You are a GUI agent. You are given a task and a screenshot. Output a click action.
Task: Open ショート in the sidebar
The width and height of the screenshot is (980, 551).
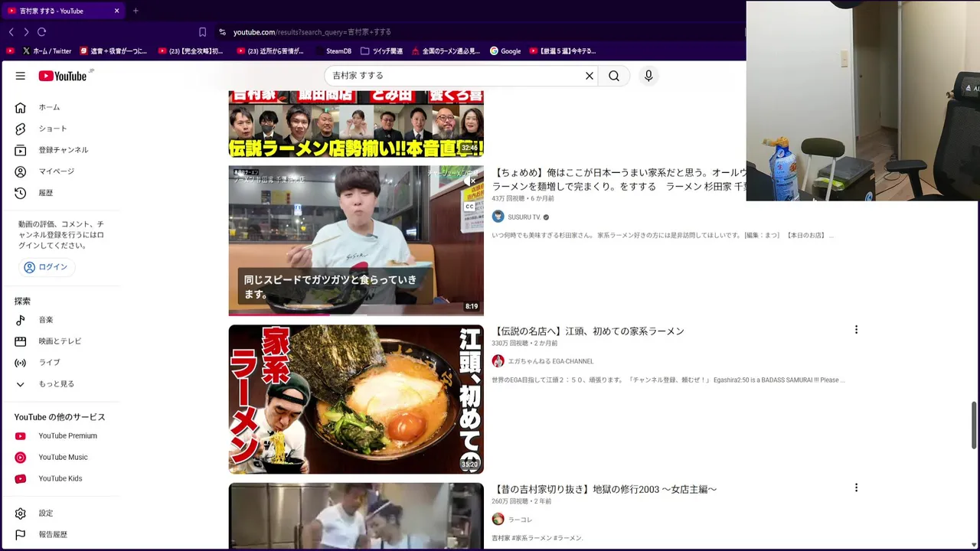click(60, 129)
